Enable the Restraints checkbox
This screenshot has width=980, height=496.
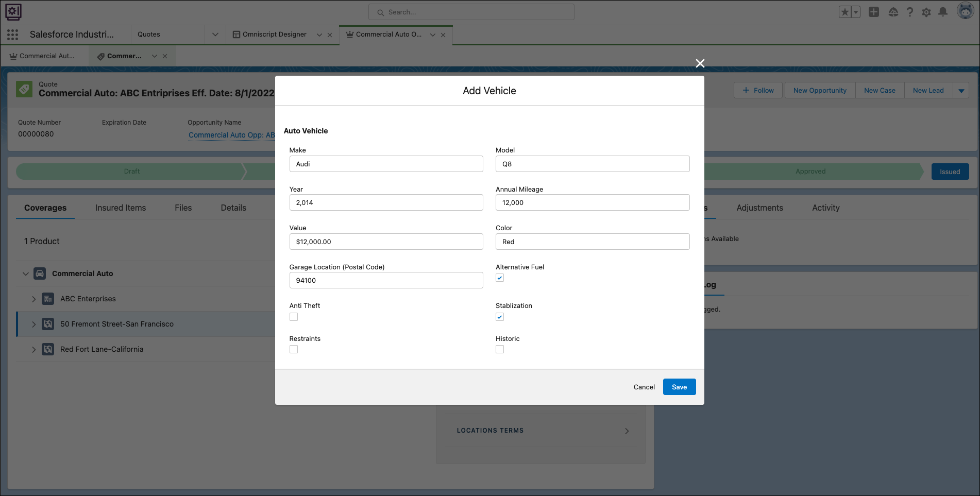pos(294,349)
